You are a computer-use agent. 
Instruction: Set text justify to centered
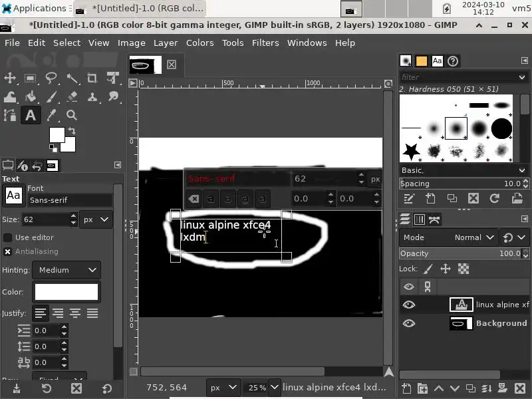tap(75, 313)
